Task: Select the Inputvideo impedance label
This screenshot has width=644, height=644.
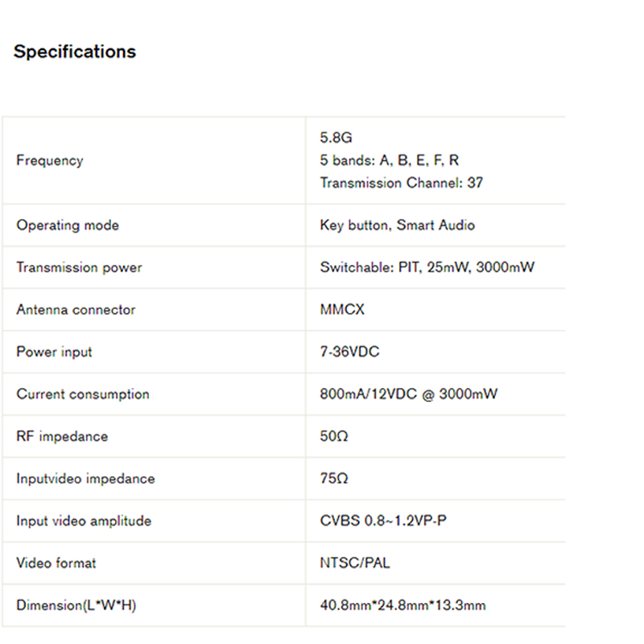Action: 86,479
